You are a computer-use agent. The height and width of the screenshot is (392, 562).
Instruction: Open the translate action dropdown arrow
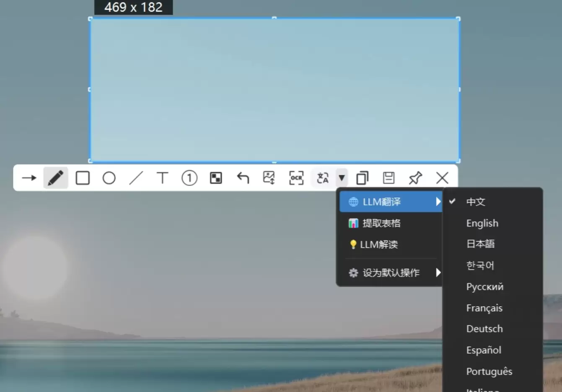point(342,178)
